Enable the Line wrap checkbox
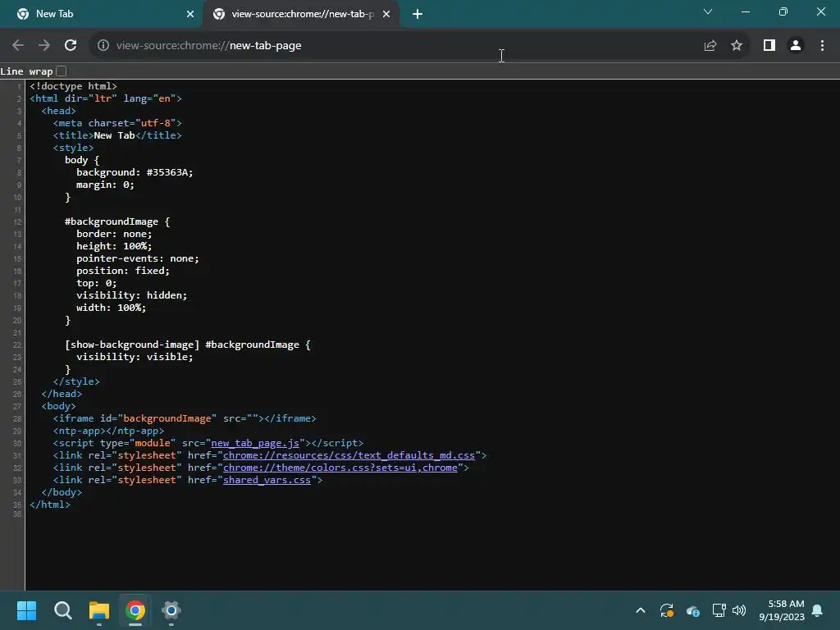This screenshot has width=840, height=630. (62, 71)
